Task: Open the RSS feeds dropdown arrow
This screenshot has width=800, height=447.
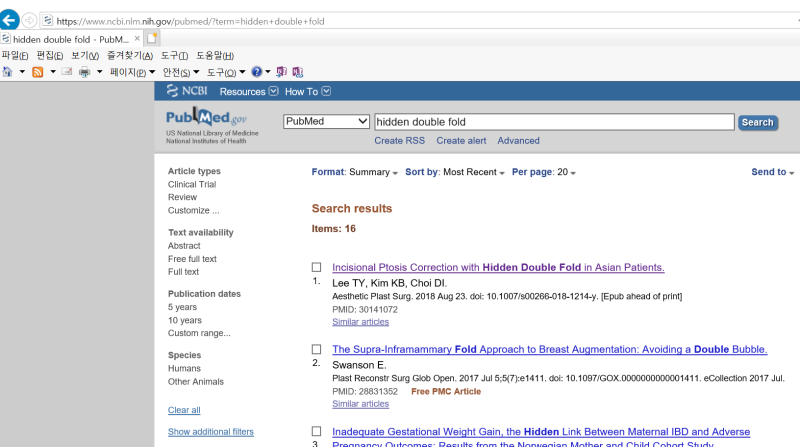Action: pyautogui.click(x=53, y=72)
